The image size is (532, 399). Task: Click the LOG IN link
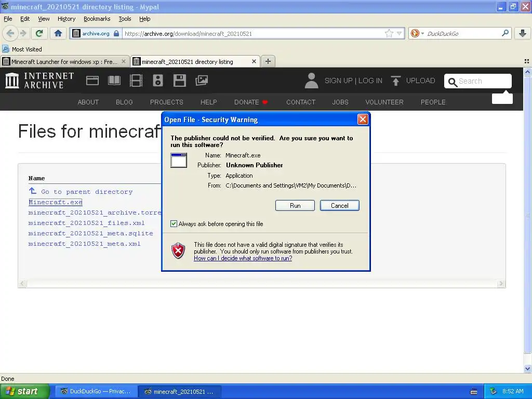(x=370, y=81)
